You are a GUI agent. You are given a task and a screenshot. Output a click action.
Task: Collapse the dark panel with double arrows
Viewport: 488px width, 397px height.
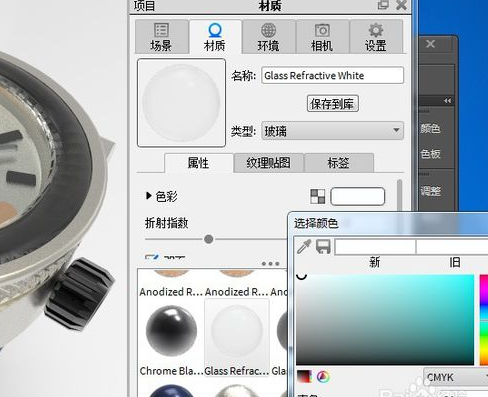click(447, 100)
